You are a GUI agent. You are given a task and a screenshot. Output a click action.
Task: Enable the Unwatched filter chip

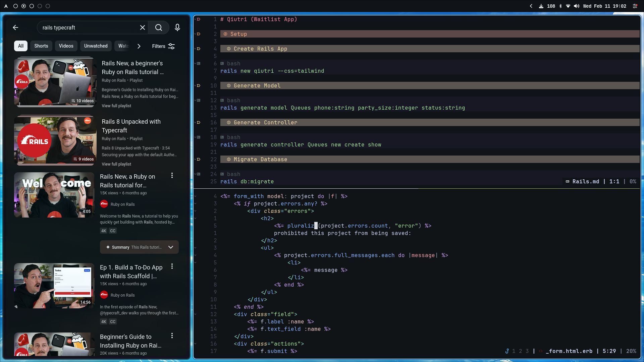(96, 46)
